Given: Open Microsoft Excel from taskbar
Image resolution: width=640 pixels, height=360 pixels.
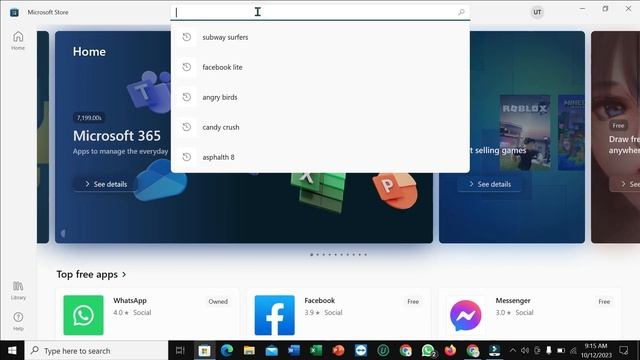Looking at the screenshot, I should pyautogui.click(x=316, y=351).
